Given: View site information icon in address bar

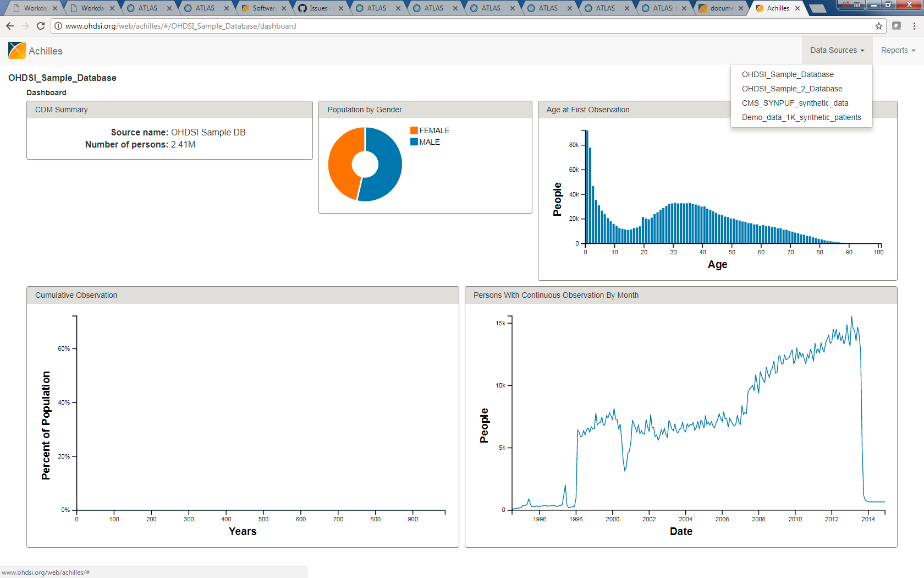Looking at the screenshot, I should pyautogui.click(x=58, y=26).
